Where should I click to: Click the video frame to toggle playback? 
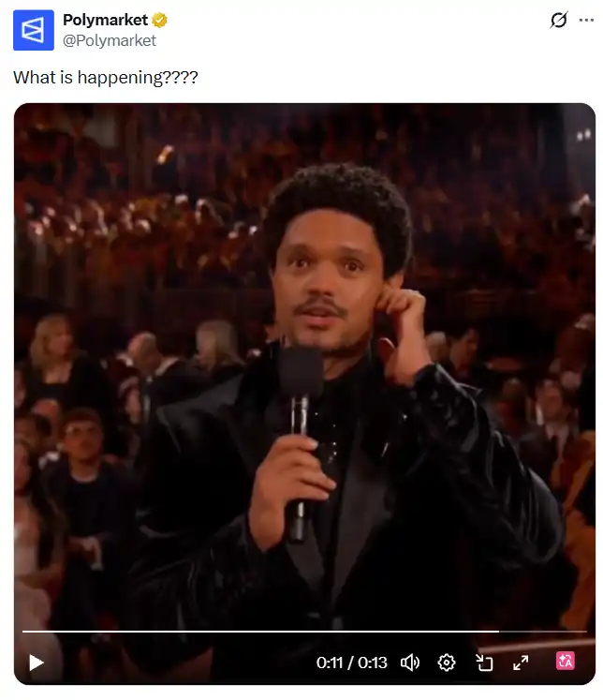point(304,366)
